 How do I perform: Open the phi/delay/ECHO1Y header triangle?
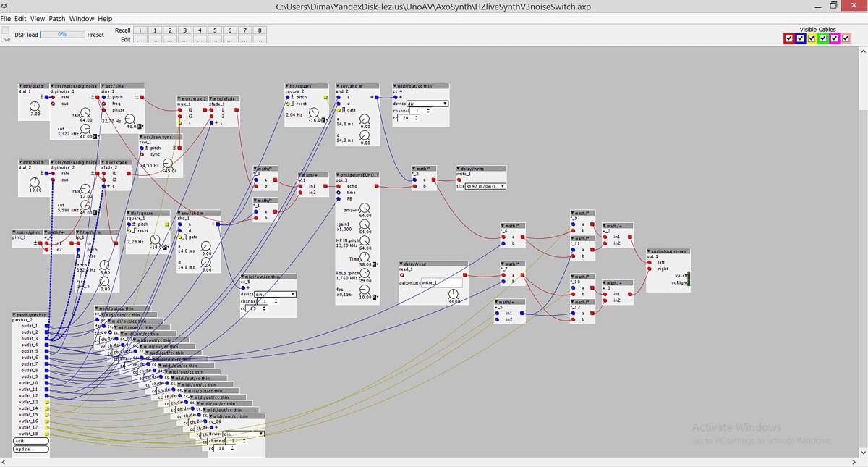339,174
